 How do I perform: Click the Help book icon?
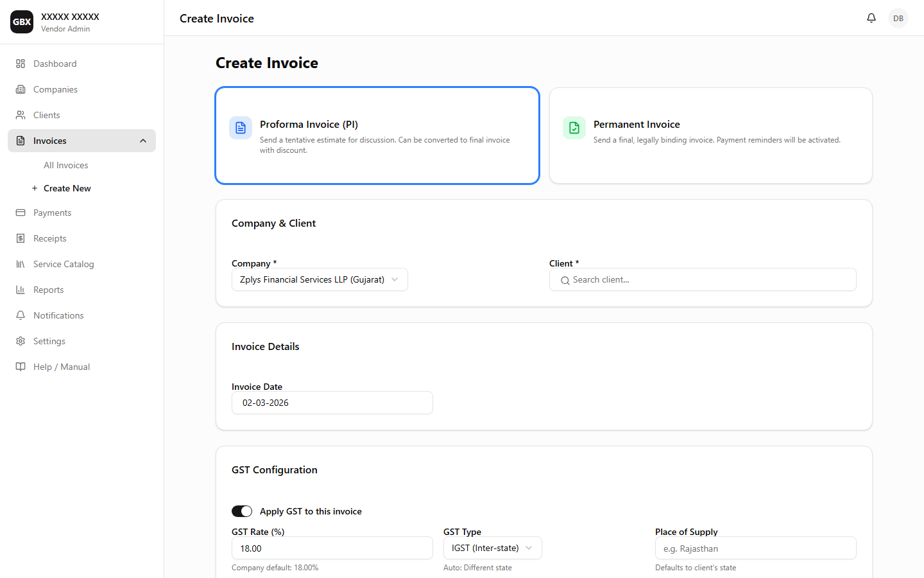pyautogui.click(x=21, y=367)
